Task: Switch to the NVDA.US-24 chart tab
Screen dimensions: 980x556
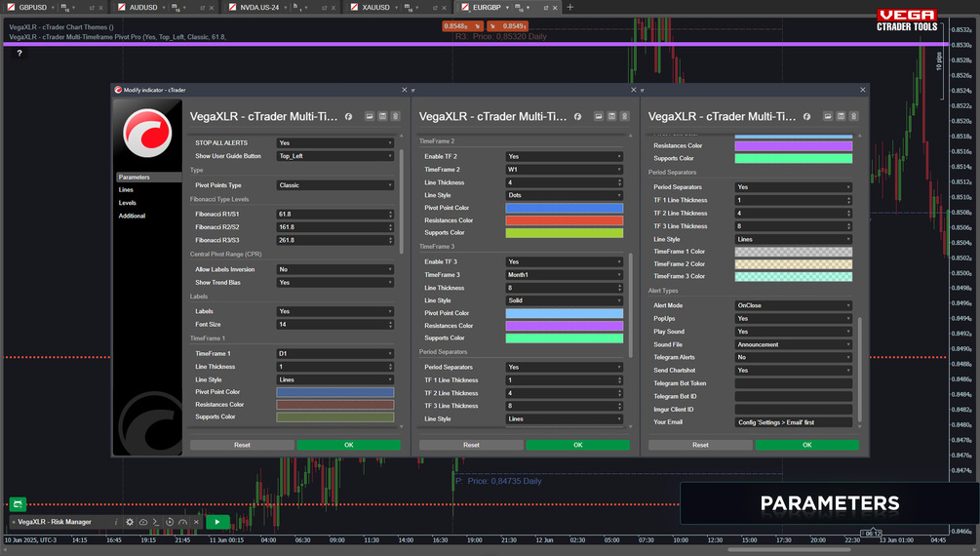Action: [x=259, y=8]
